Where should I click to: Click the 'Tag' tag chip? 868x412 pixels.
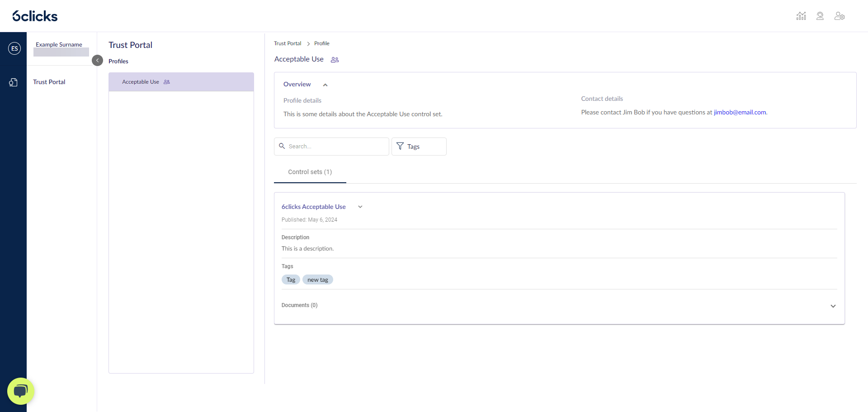point(291,280)
